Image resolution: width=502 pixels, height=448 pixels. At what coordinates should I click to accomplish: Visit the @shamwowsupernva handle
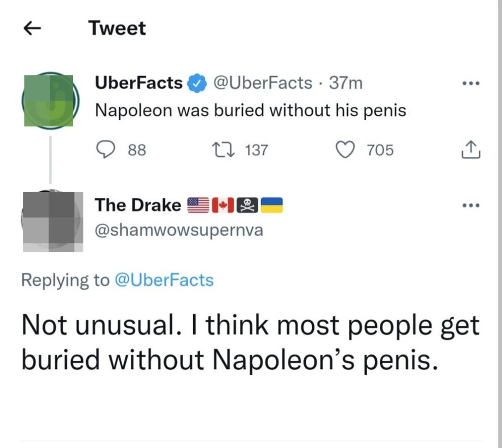[179, 230]
